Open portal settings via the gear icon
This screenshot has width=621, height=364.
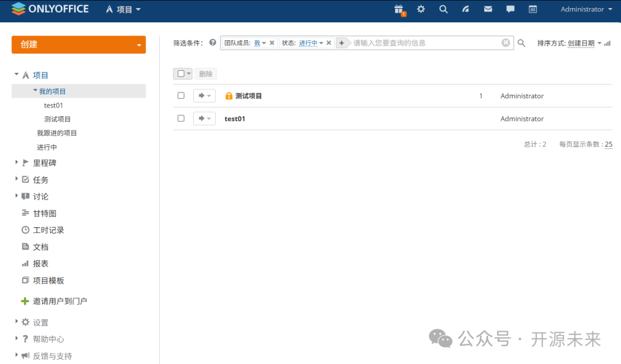point(421,9)
